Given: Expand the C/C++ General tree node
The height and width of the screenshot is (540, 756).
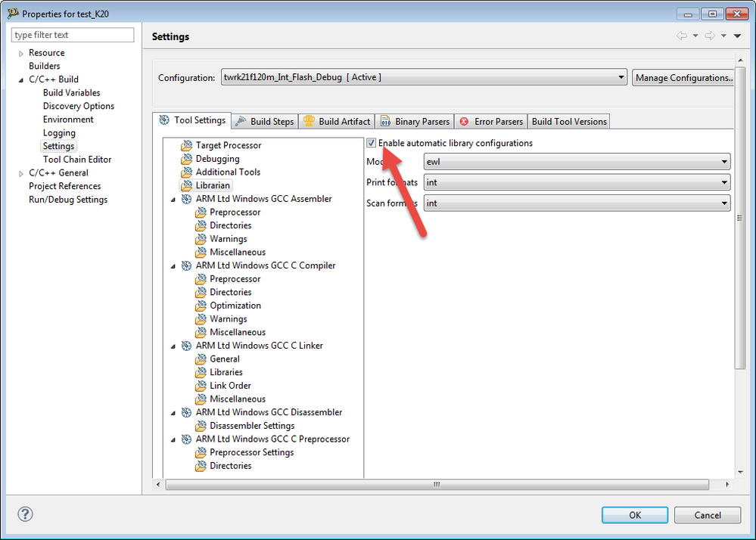Looking at the screenshot, I should [20, 173].
